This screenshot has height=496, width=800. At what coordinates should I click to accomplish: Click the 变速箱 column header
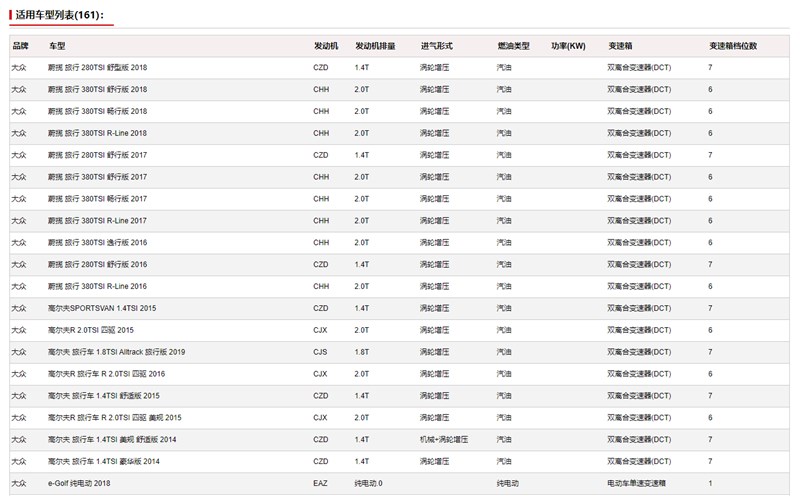pyautogui.click(x=620, y=46)
